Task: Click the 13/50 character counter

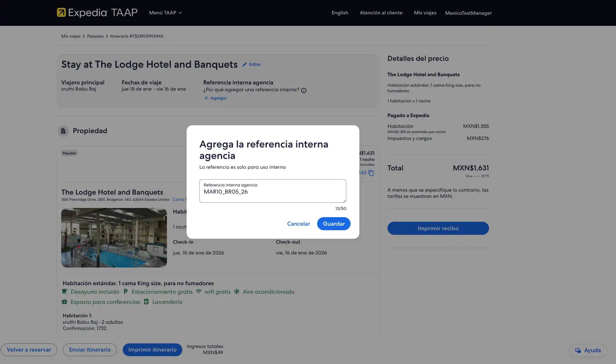Action: coord(341,209)
